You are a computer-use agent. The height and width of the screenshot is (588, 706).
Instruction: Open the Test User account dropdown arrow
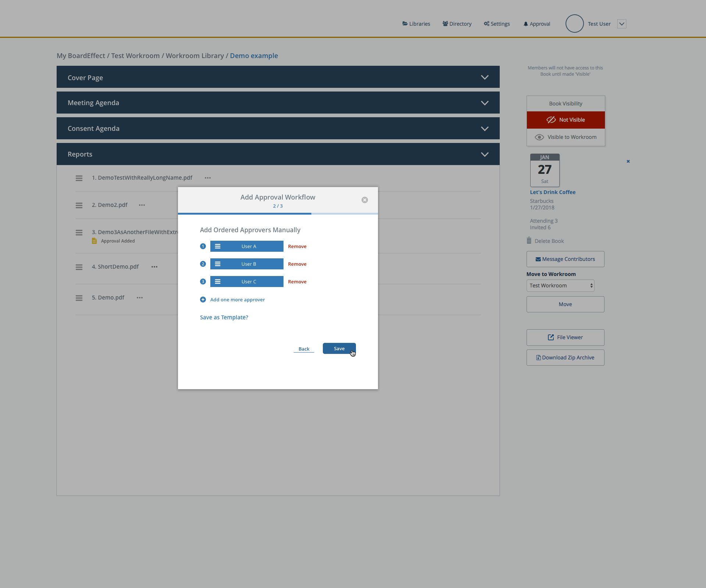[621, 24]
